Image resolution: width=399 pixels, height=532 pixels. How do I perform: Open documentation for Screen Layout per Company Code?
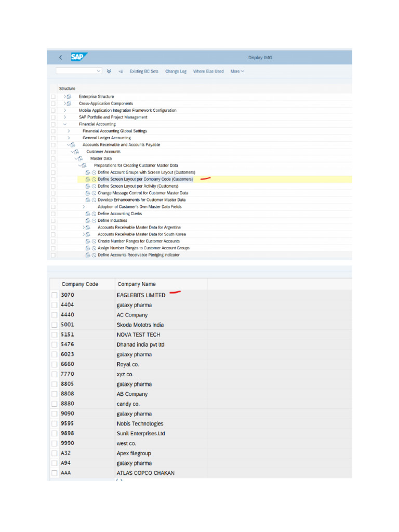(88, 179)
